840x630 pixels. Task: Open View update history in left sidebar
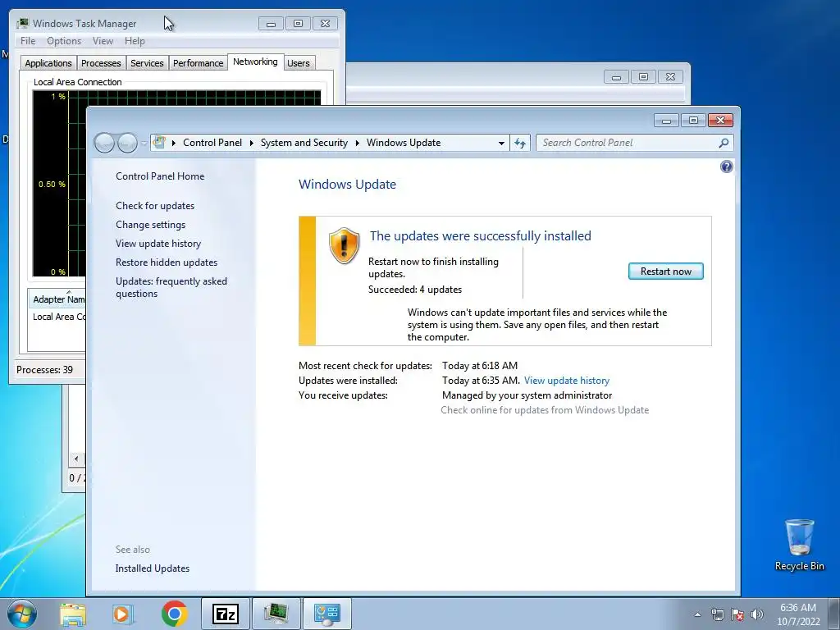[158, 243]
